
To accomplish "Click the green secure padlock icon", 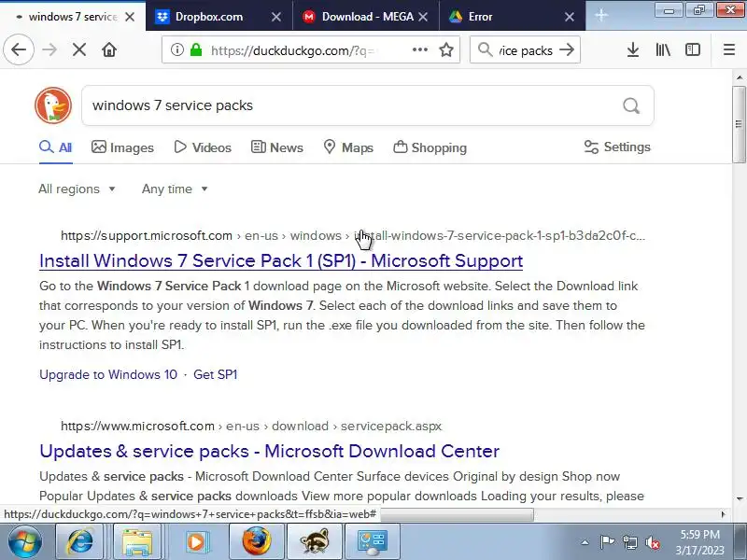I will (196, 49).
